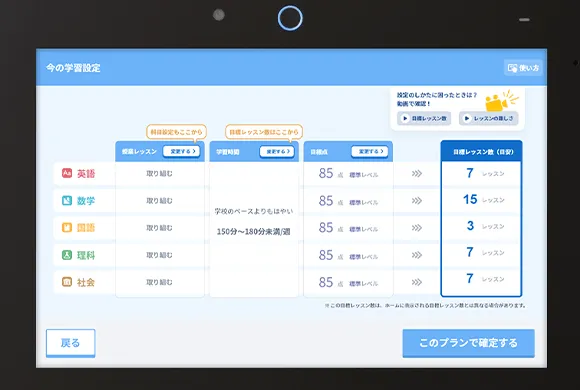Click the 7 レッスン count for 英語
This screenshot has height=390, width=580.
(x=485, y=173)
